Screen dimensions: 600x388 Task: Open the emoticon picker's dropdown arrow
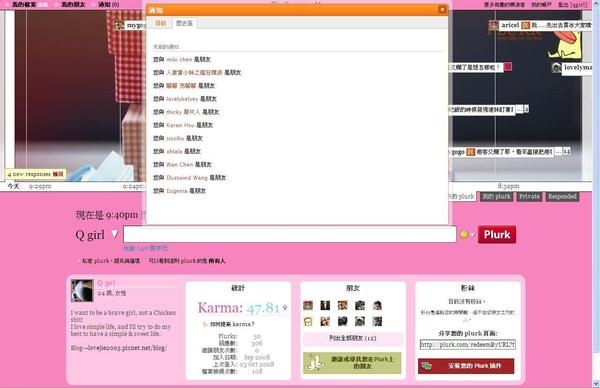pos(472,235)
